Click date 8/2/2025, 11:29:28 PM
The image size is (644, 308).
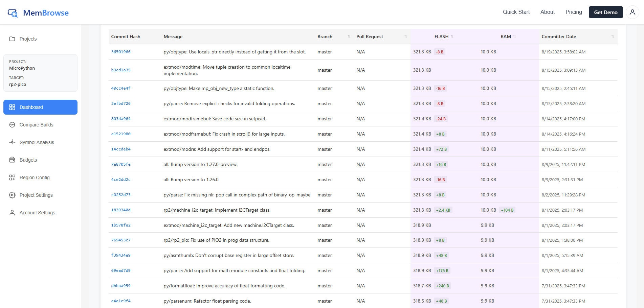coord(563,195)
